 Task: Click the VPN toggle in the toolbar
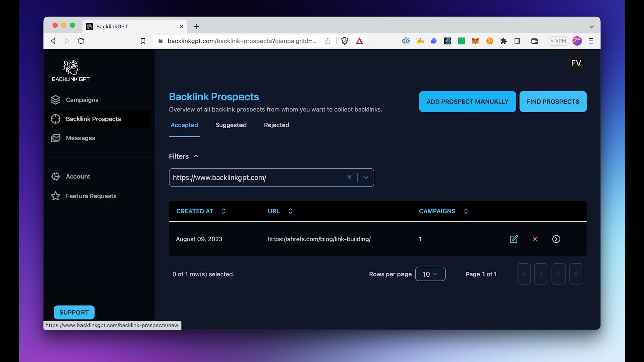[x=558, y=41]
